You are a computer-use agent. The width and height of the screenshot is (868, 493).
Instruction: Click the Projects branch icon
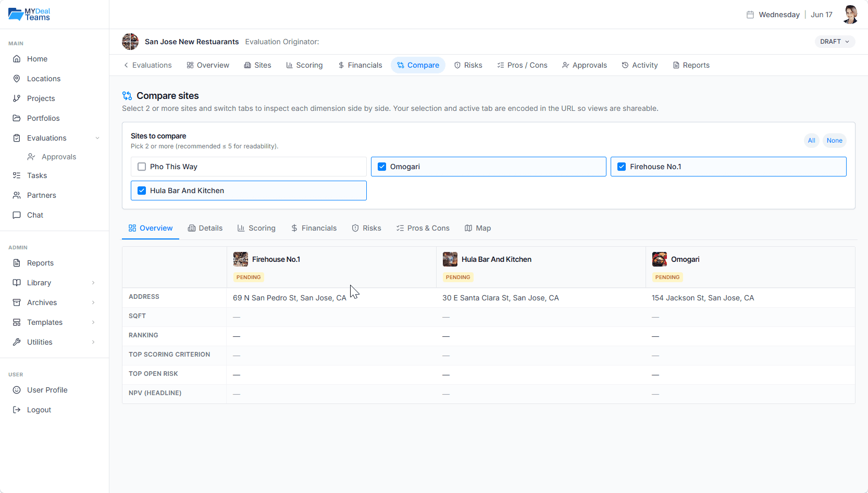pos(17,98)
